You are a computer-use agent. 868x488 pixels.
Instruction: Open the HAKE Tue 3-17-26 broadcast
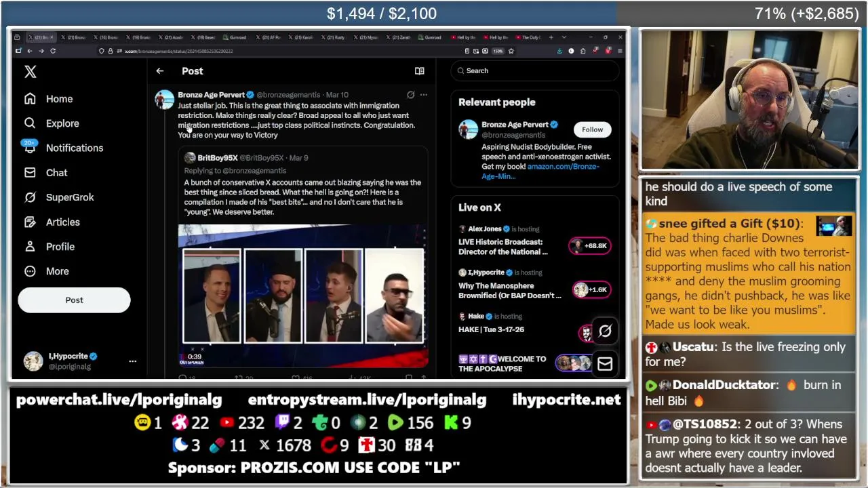tap(491, 329)
